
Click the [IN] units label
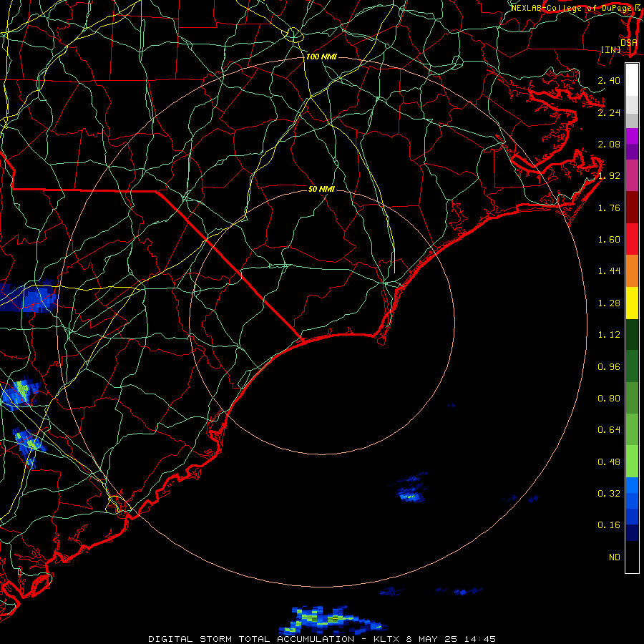tap(611, 49)
